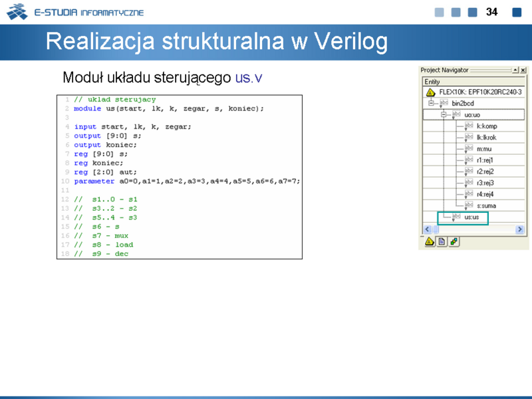Screen dimensions: 532x399
Task: Click the slide number 34
Action: 491,12
